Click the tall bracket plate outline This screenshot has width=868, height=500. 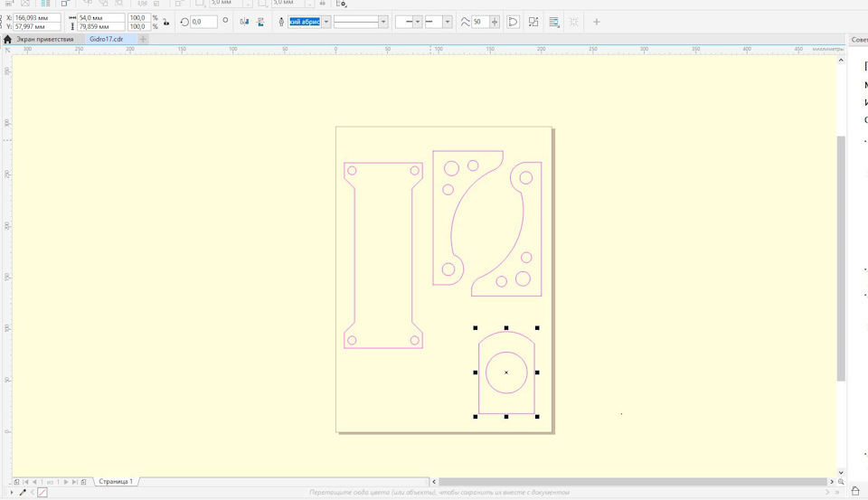[x=383, y=255]
